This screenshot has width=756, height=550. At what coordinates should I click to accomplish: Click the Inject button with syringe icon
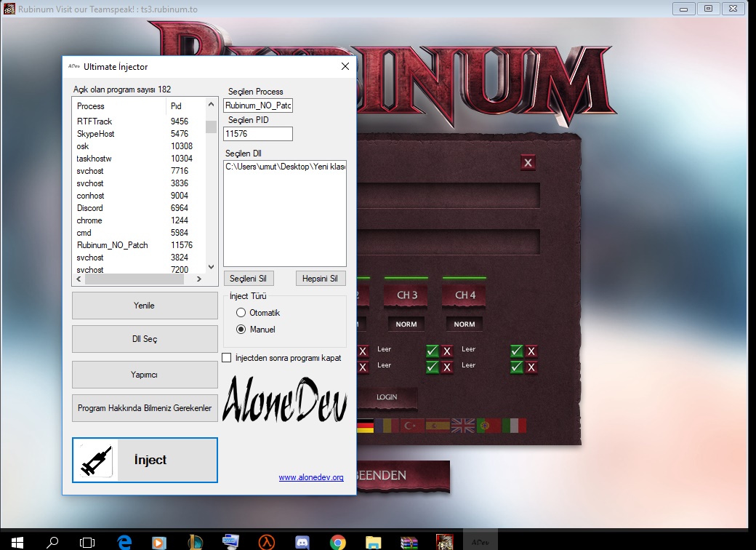coord(145,460)
